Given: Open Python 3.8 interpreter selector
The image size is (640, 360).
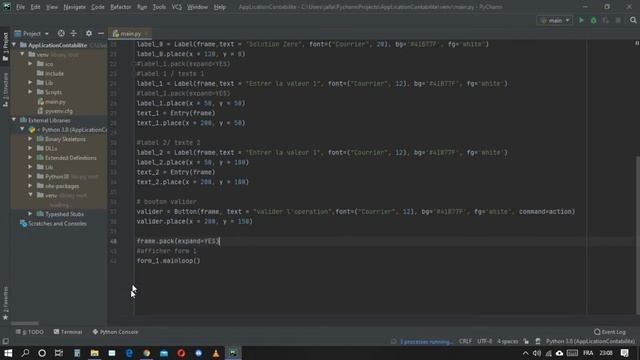Looking at the screenshot, I should (590, 341).
